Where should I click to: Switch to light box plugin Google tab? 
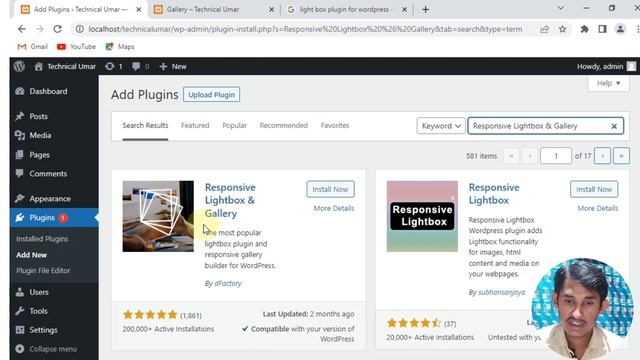pyautogui.click(x=347, y=9)
